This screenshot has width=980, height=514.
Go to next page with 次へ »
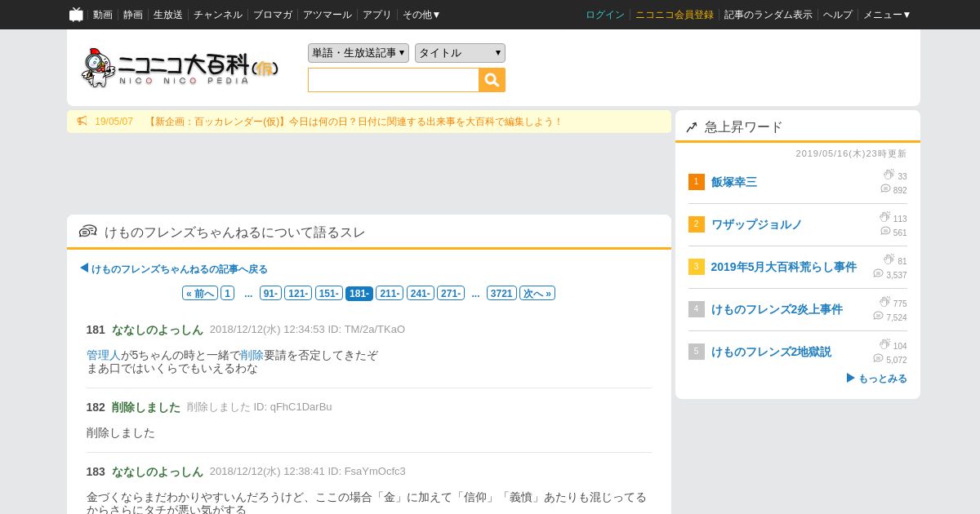click(537, 293)
